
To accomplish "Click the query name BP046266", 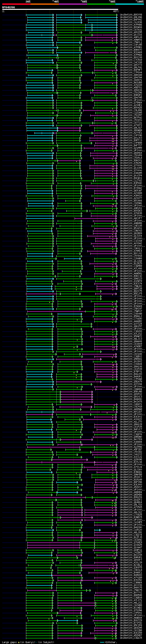I will [x=8, y=8].
